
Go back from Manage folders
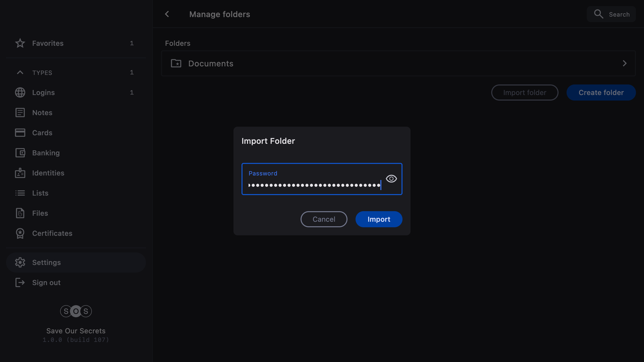(x=167, y=14)
